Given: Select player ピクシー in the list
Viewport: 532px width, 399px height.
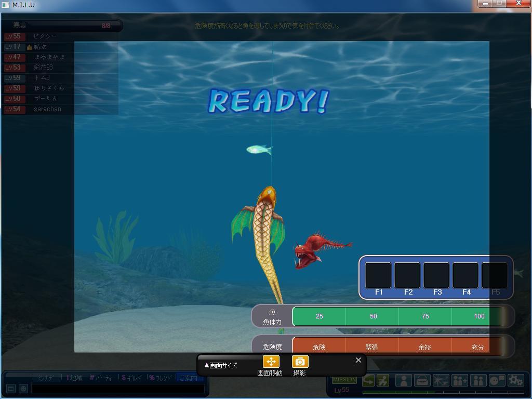Looking at the screenshot, I should pyautogui.click(x=61, y=36).
